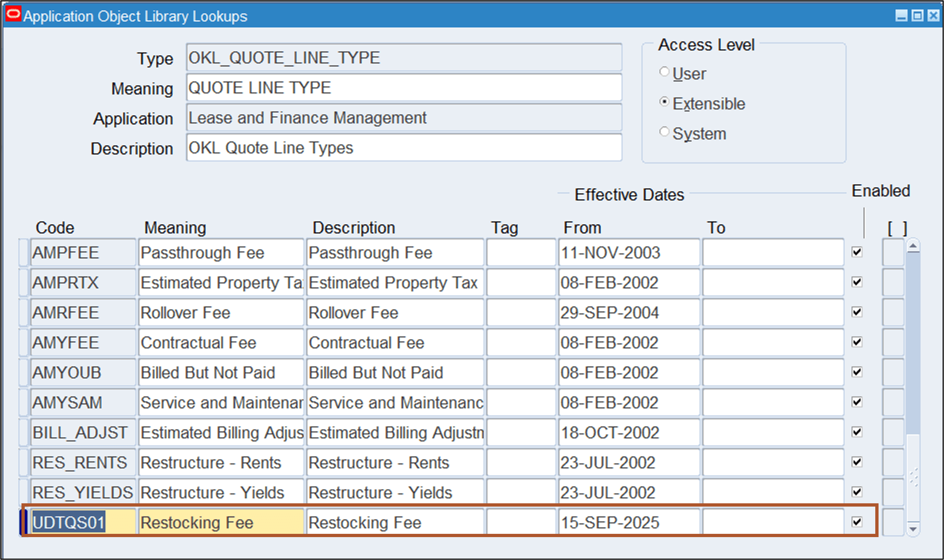Open the flexfield bracket for the AMPFEE row

(893, 252)
